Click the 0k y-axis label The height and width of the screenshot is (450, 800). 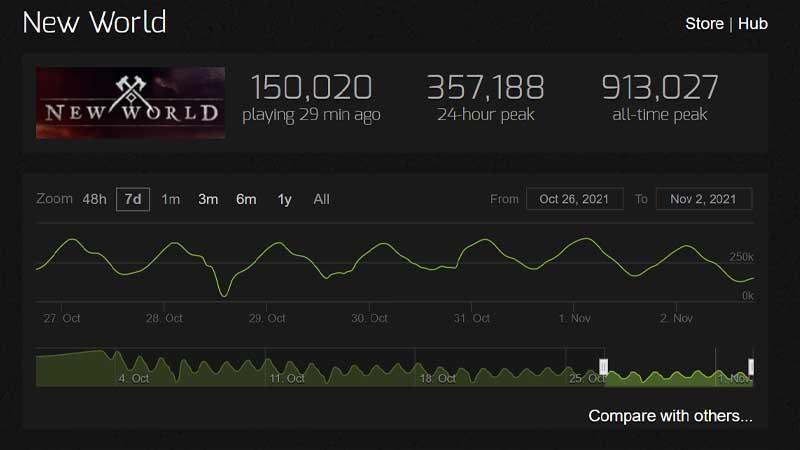(748, 296)
